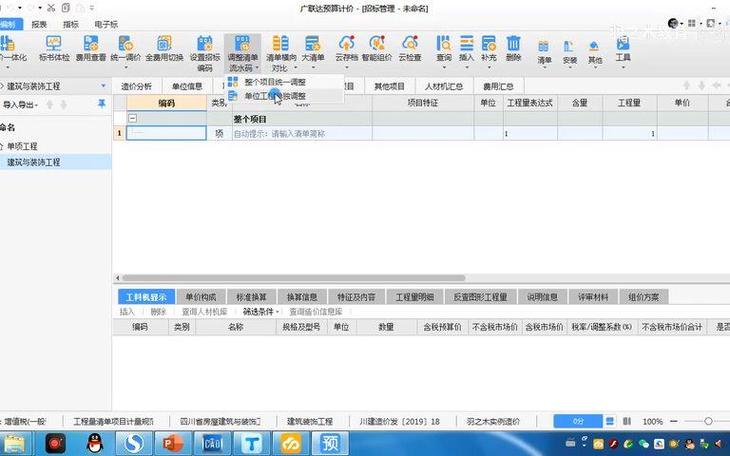Open the 人材机汇总 tab
Screen dimensions: 730x456
coord(444,86)
